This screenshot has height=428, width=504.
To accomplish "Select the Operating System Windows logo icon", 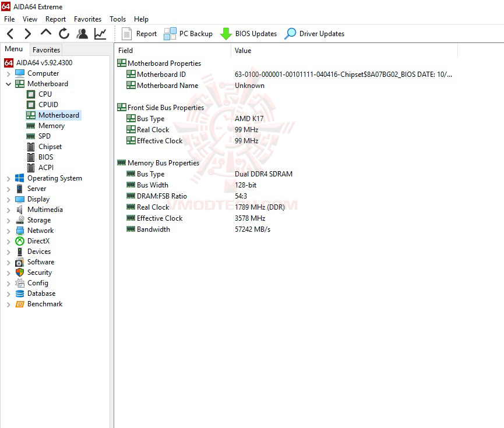I will click(20, 178).
